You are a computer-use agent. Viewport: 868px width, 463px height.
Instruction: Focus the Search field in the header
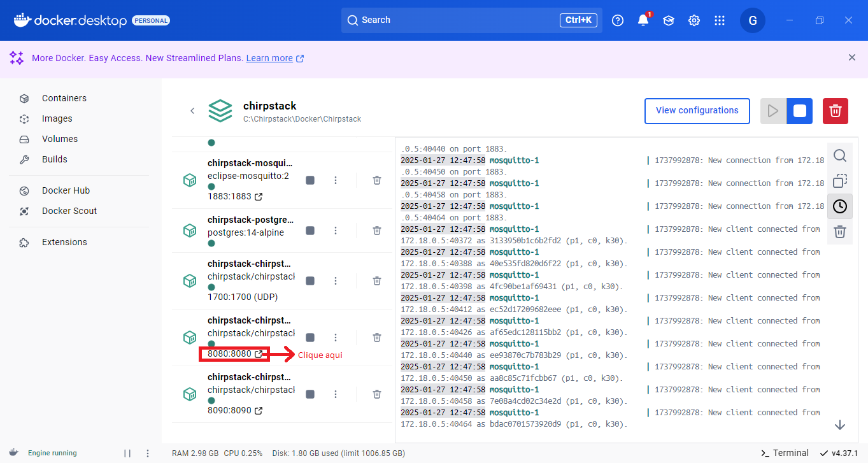pyautogui.click(x=471, y=20)
